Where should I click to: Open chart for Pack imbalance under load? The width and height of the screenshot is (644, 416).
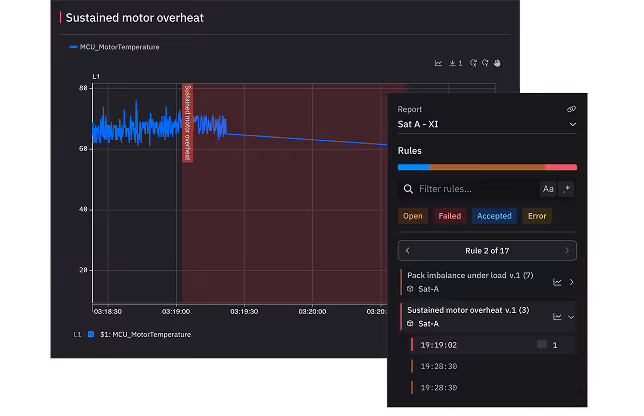(557, 282)
